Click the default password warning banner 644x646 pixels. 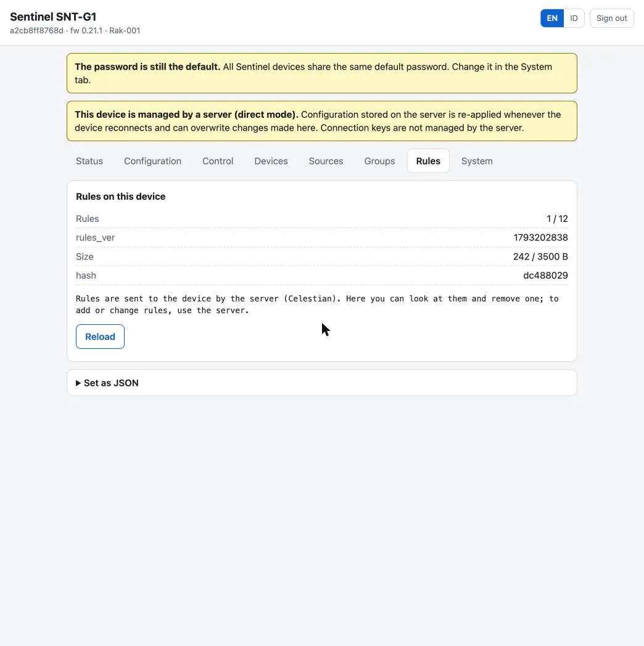tap(322, 73)
